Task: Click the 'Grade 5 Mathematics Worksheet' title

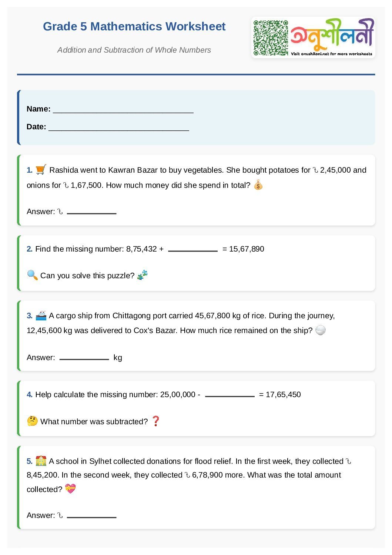Action: coord(134,27)
